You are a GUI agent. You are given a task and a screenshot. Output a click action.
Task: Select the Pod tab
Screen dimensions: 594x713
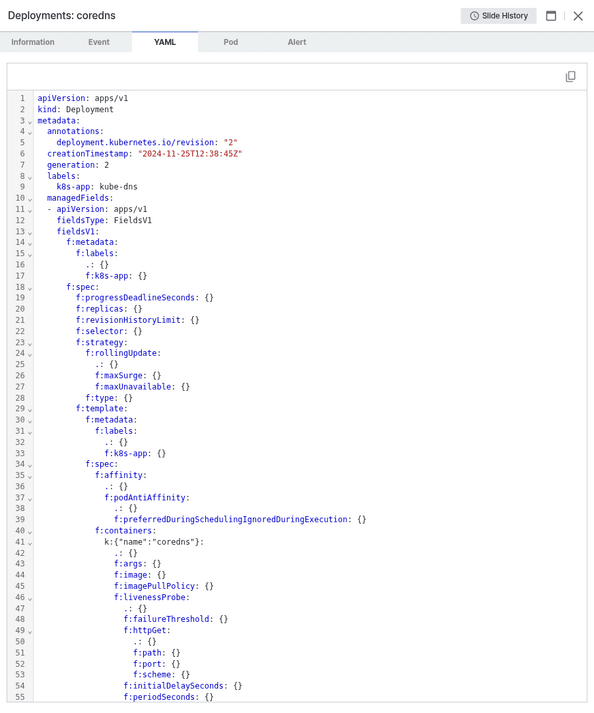tap(231, 42)
